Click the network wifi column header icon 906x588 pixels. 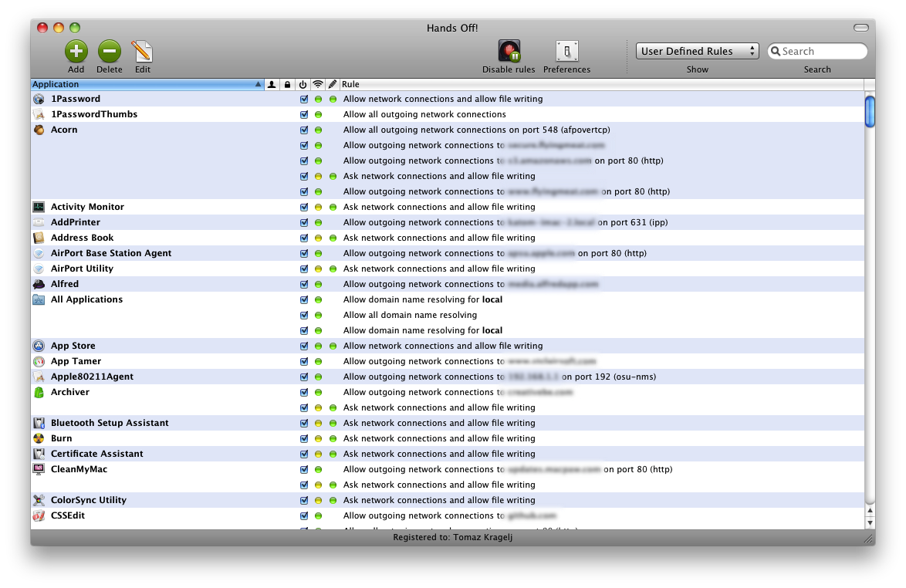pos(318,84)
